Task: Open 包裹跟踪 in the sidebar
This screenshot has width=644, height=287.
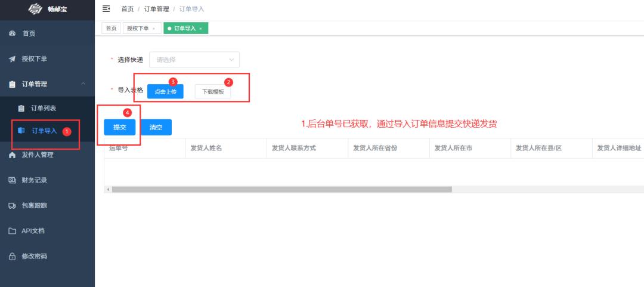Action: click(47, 206)
